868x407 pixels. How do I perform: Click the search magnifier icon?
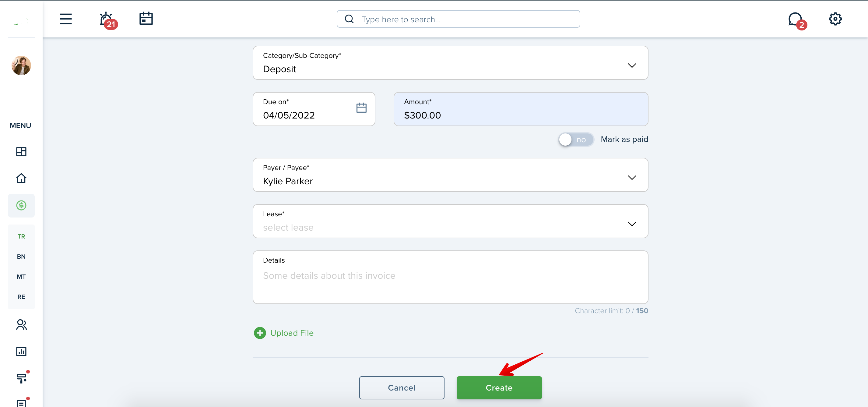(350, 19)
